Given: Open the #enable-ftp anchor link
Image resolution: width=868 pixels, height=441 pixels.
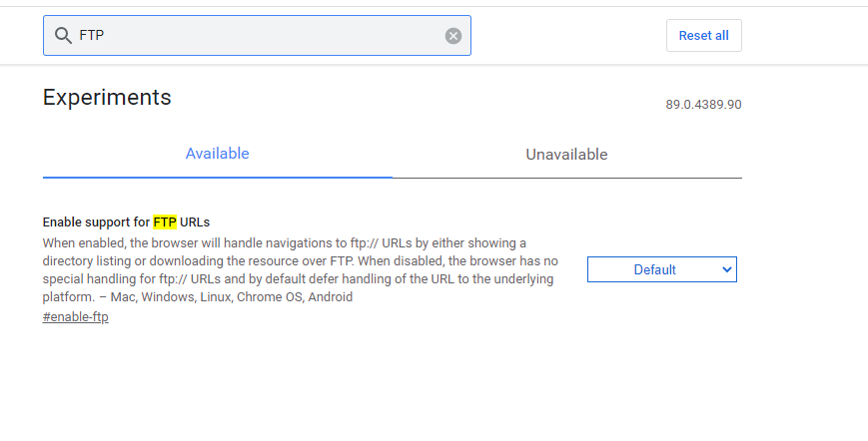Looking at the screenshot, I should click(x=75, y=317).
